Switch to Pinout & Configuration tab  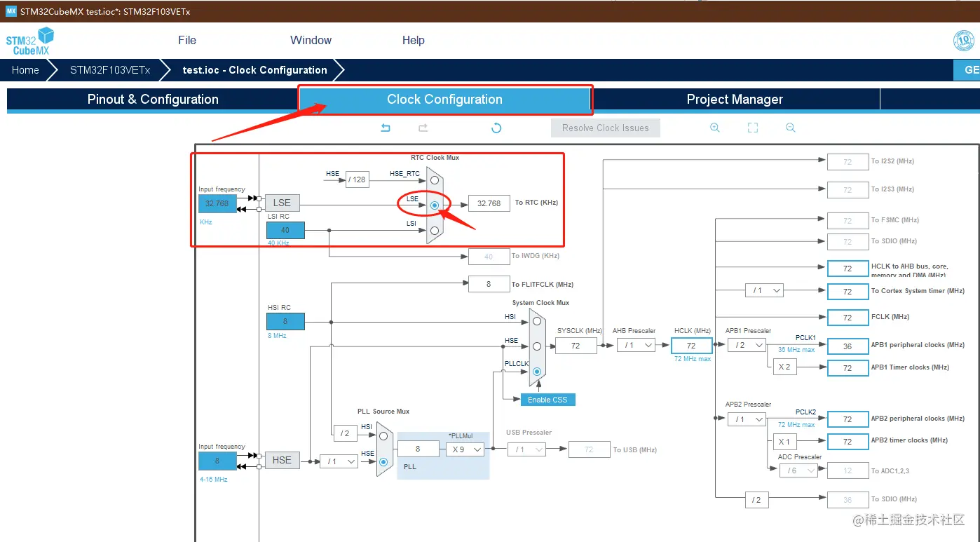[153, 100]
